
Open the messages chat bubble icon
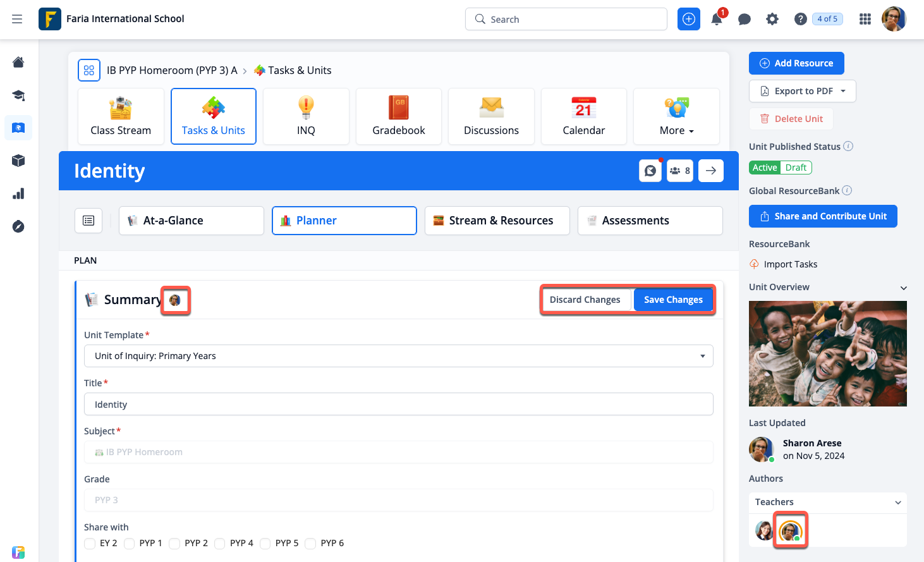744,19
